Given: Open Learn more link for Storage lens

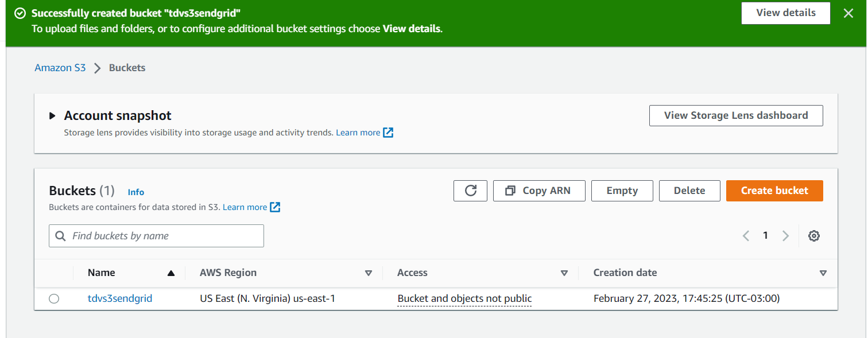Looking at the screenshot, I should point(358,133).
